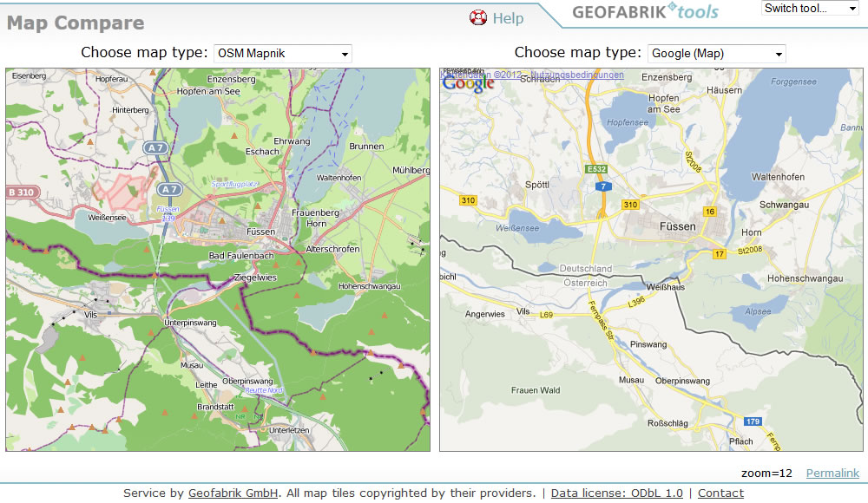Image resolution: width=868 pixels, height=503 pixels.
Task: Click the lifebuoy Help icon
Action: click(x=478, y=17)
